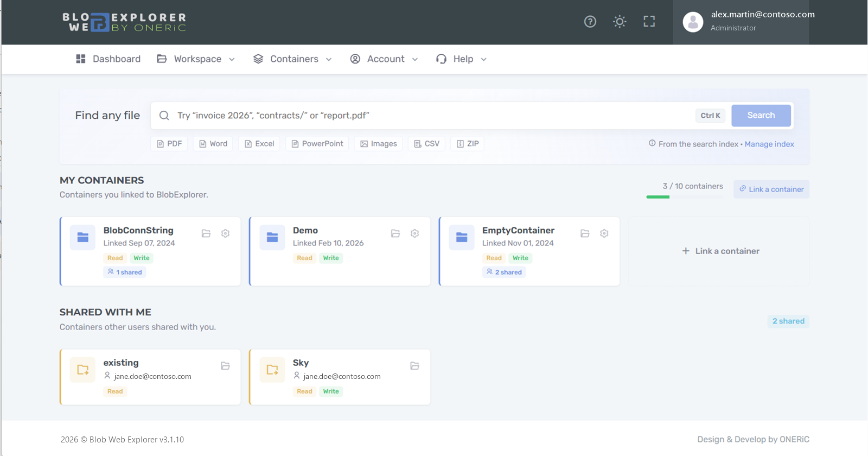Screen dimensions: 868x456
Task: Expand the Workspace menu
Action: click(196, 59)
